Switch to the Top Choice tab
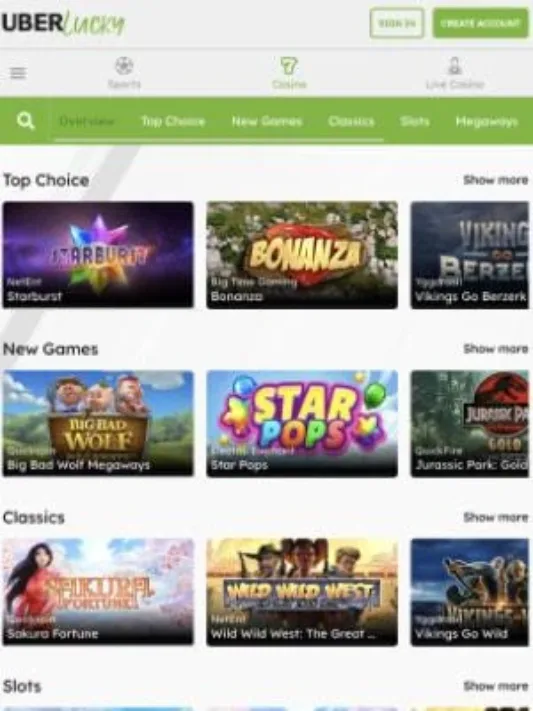This screenshot has height=711, width=533. click(173, 122)
